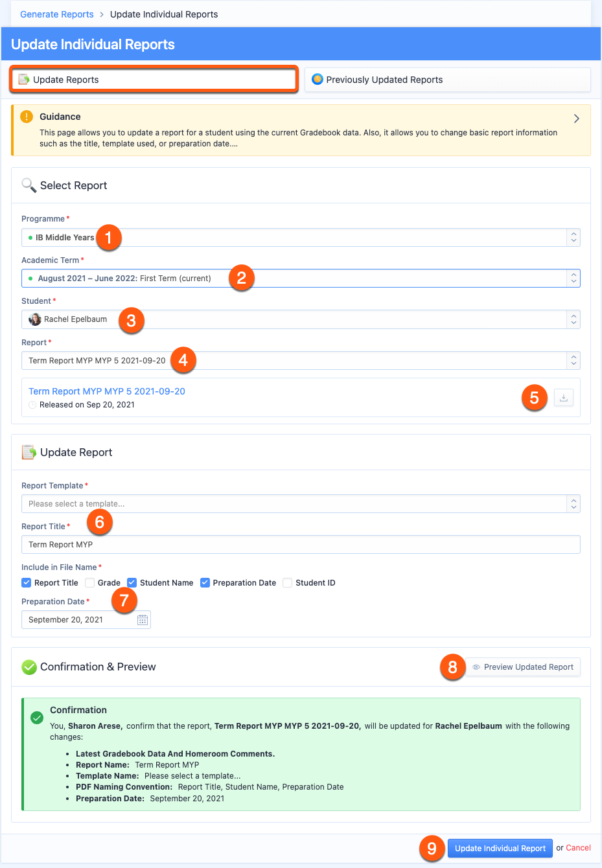Open the Preparation Date calendar icon
This screenshot has width=602, height=868.
coord(143,620)
